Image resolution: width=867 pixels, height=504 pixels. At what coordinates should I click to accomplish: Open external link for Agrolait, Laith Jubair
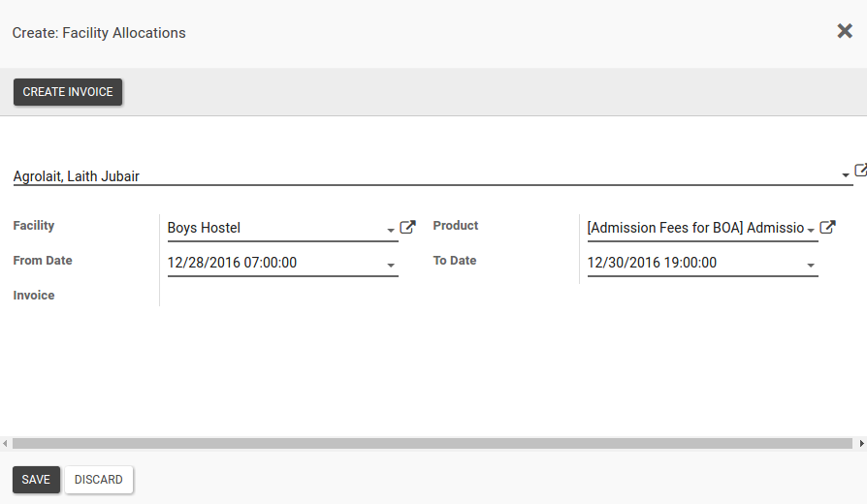pyautogui.click(x=860, y=171)
